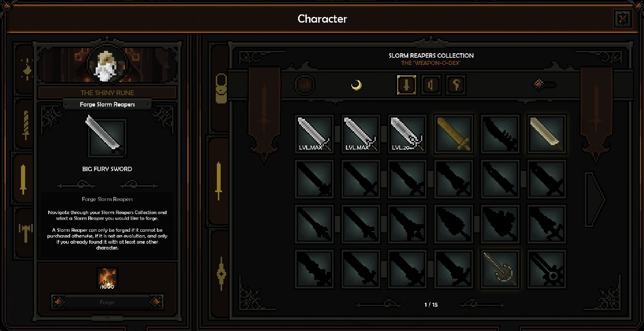Toggle the orange gem switch in the header
The width and height of the screenshot is (644, 331).
(x=544, y=84)
